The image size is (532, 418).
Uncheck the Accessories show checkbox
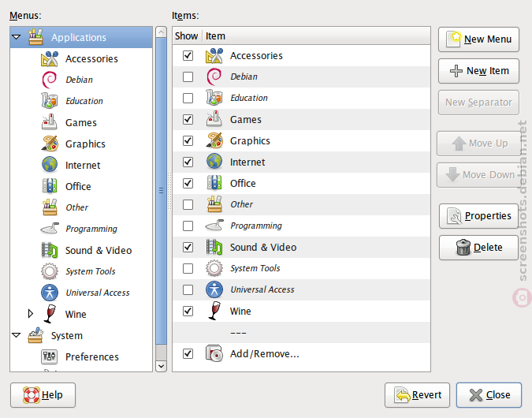(188, 55)
